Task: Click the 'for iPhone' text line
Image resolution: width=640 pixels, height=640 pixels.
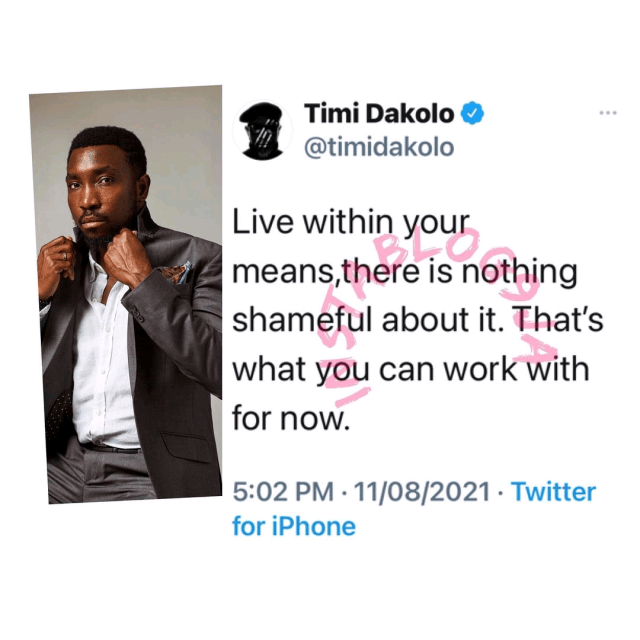Action: tap(294, 526)
